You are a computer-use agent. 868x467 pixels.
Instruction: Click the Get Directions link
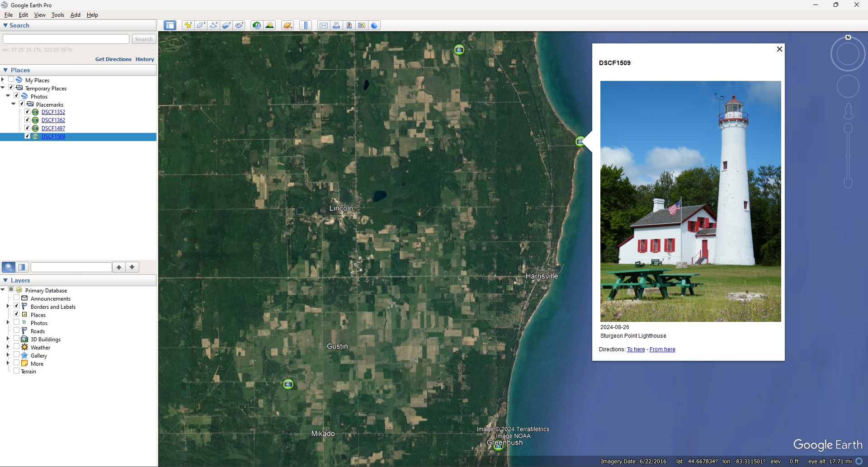pos(113,59)
